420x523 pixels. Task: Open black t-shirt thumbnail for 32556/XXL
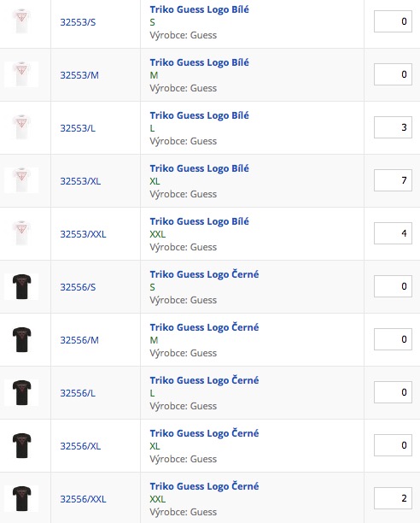(x=21, y=499)
